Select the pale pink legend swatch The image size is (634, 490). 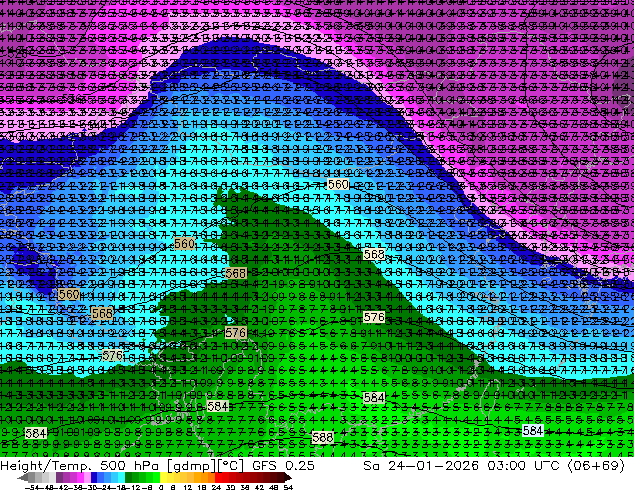click(87, 478)
